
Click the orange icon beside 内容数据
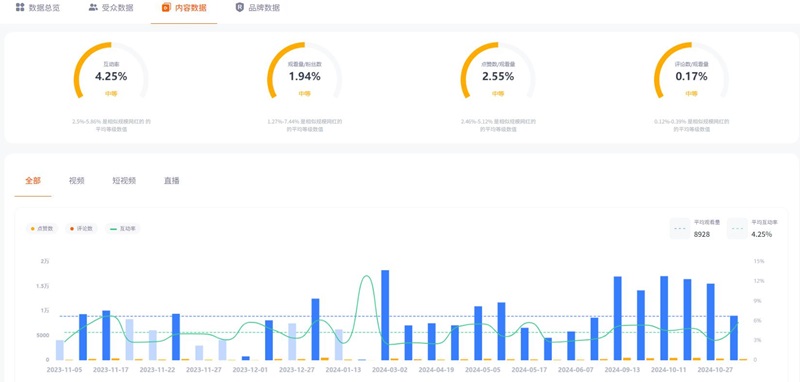tap(166, 8)
